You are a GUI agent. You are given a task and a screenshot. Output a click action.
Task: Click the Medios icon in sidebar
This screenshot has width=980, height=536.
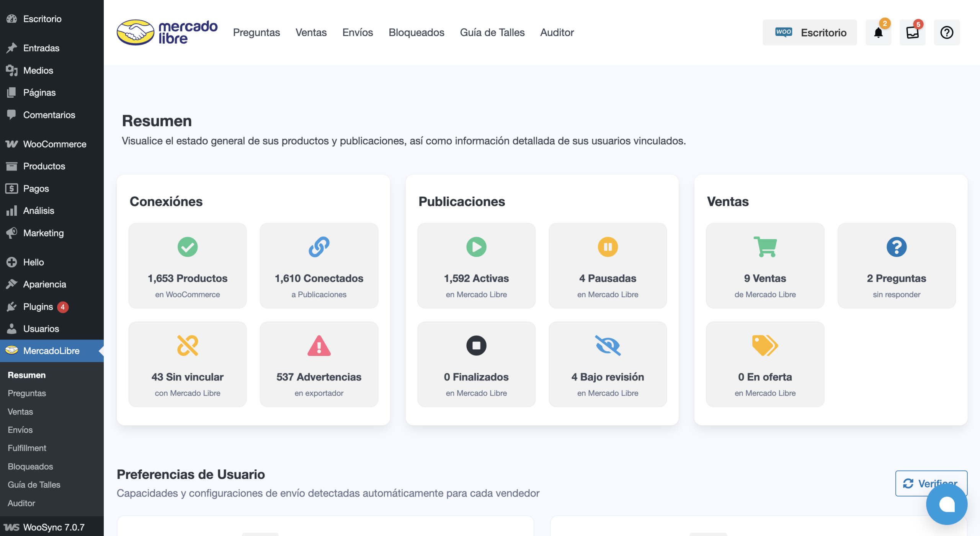tap(11, 70)
